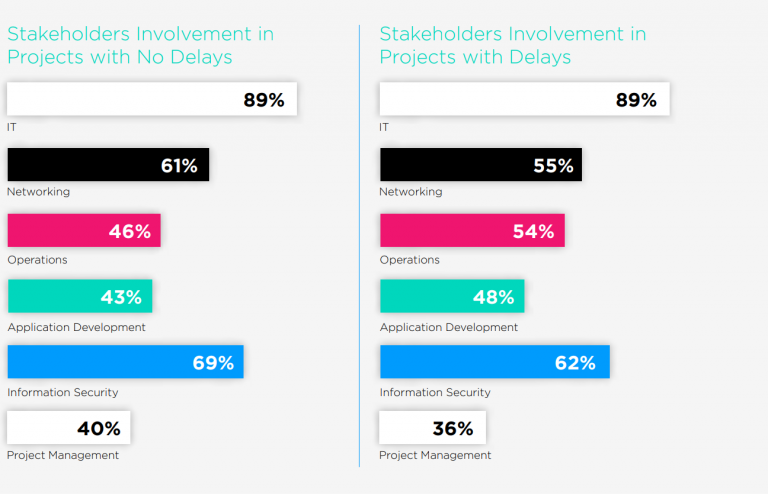
Task: Click the Networking label under the 61% bar
Action: [38, 192]
